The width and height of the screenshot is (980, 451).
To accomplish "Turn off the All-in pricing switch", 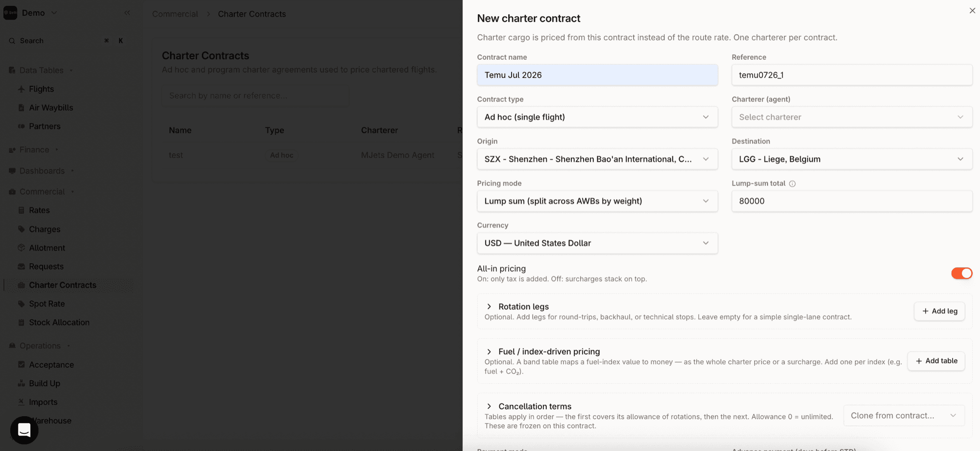I will coord(961,273).
